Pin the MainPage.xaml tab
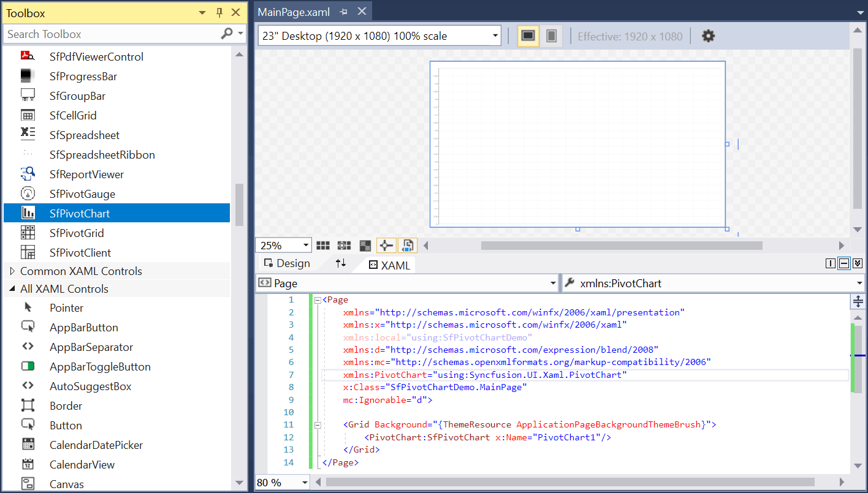Viewport: 868px width, 493px height. point(343,12)
